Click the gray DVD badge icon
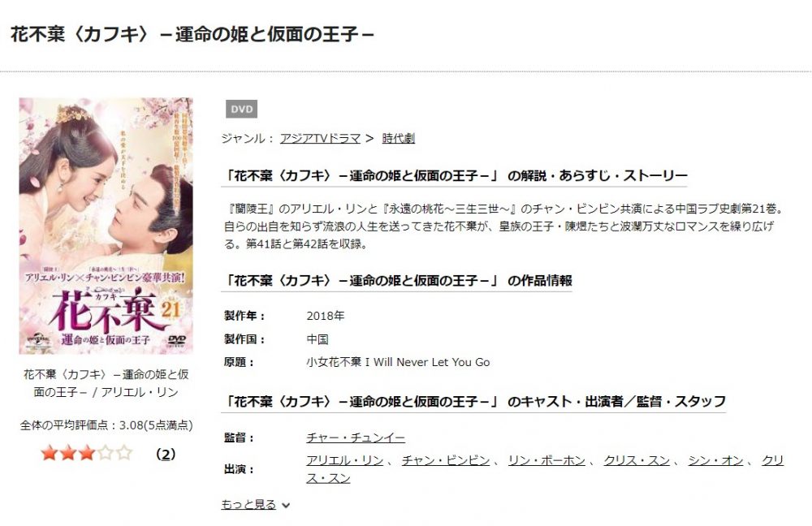This screenshot has width=812, height=526. tap(241, 110)
